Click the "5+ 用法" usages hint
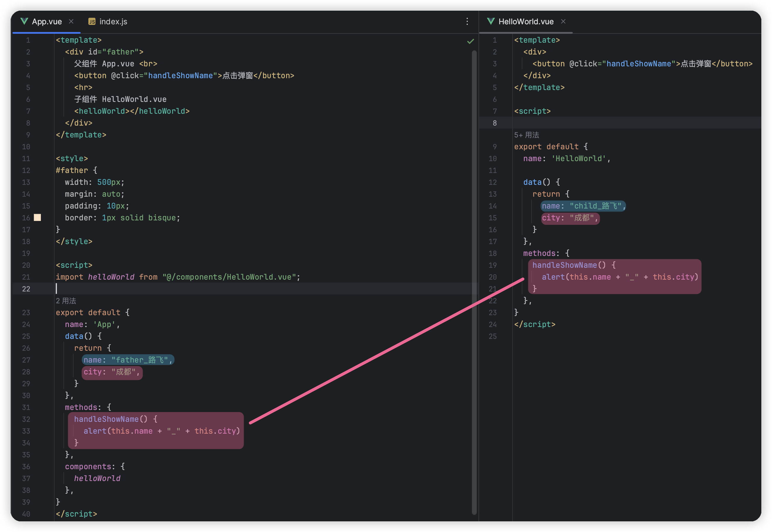 click(527, 135)
